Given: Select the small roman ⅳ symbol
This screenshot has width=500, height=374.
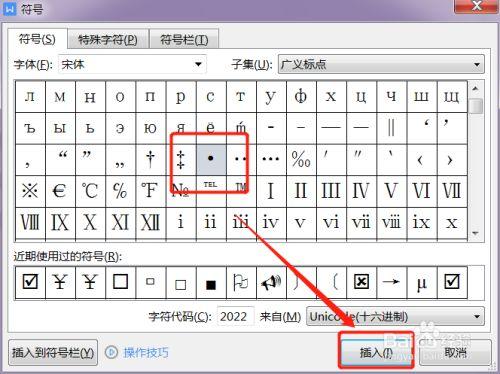Looking at the screenshot, I should click(x=271, y=223).
